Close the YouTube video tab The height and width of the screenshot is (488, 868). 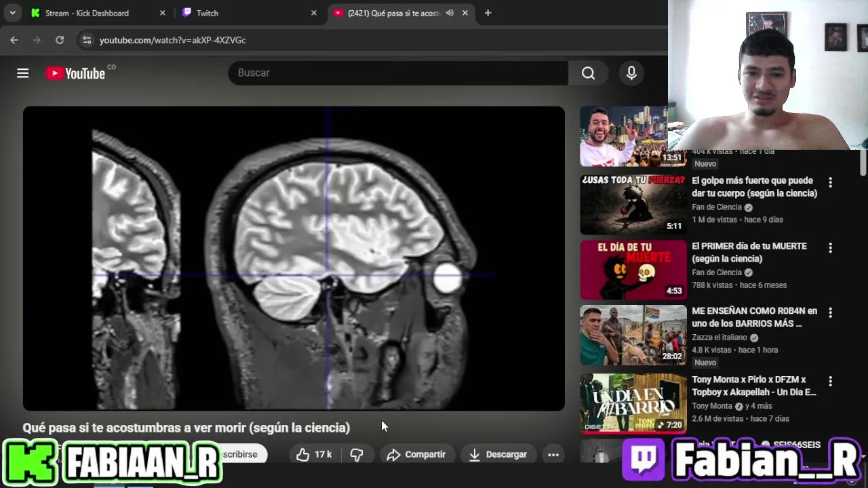[x=465, y=13]
